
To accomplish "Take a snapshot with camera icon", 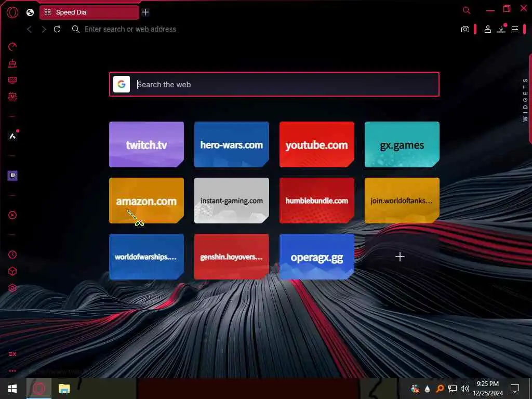I will [465, 29].
